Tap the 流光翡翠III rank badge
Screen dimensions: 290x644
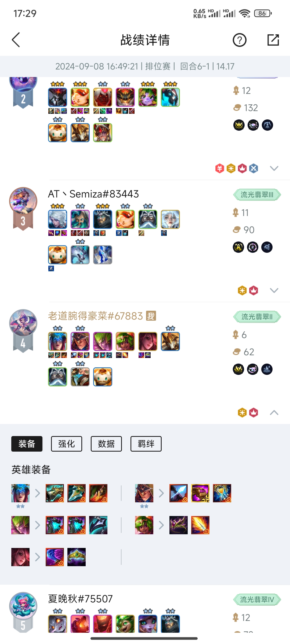click(257, 195)
